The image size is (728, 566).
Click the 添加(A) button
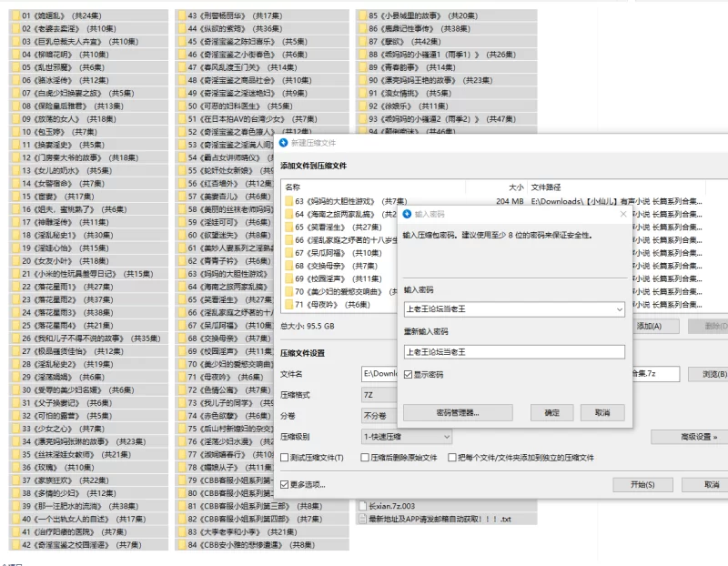[x=654, y=326]
